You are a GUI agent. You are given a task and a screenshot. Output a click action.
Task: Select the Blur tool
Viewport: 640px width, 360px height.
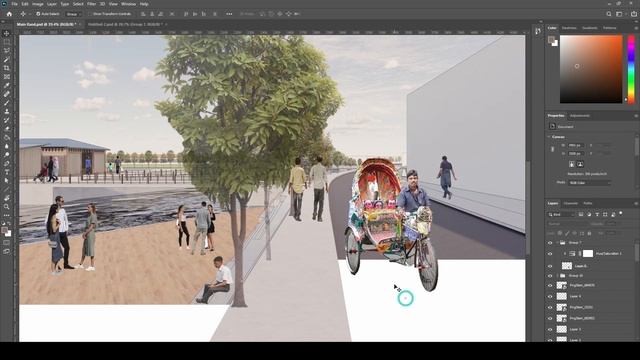pyautogui.click(x=6, y=146)
